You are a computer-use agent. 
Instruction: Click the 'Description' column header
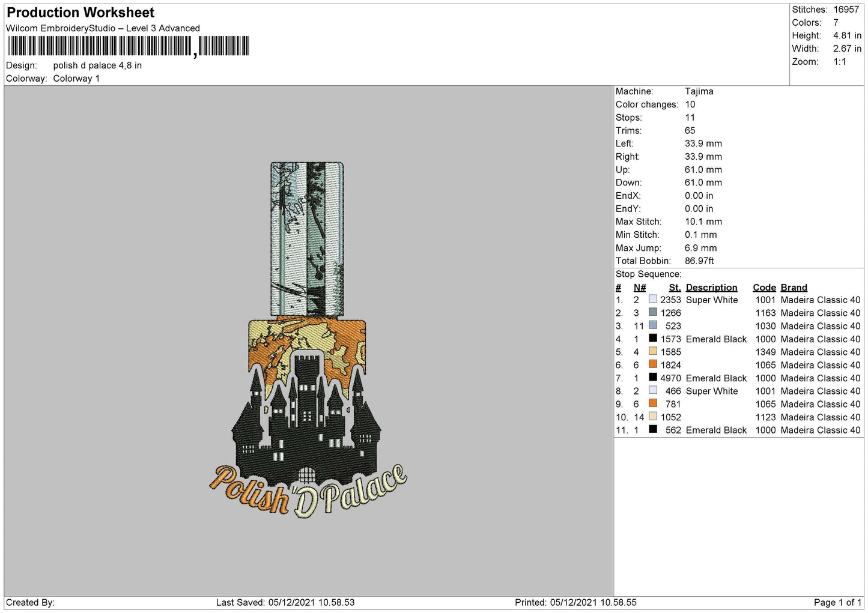[711, 288]
